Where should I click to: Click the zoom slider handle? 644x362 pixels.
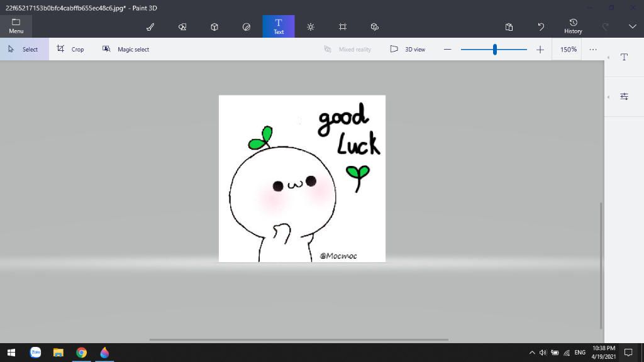click(x=495, y=49)
